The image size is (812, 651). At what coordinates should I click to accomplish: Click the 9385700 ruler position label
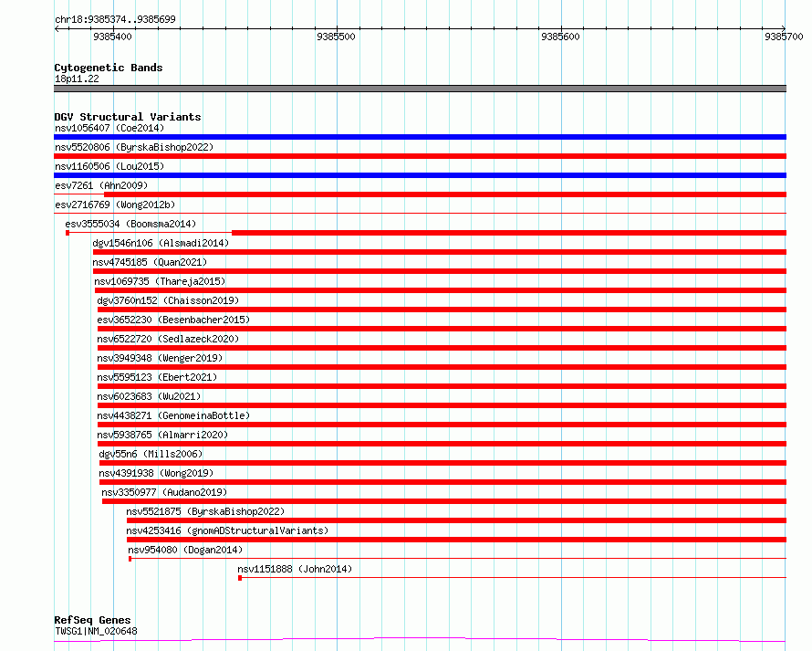[x=784, y=37]
